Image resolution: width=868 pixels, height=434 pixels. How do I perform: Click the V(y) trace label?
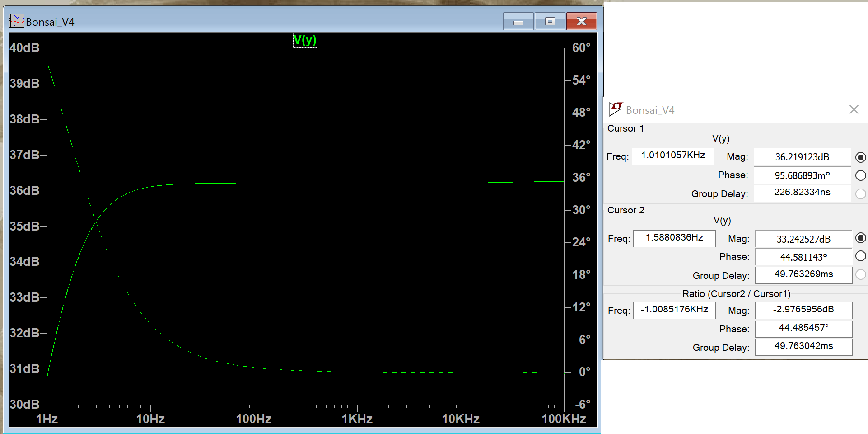point(305,40)
